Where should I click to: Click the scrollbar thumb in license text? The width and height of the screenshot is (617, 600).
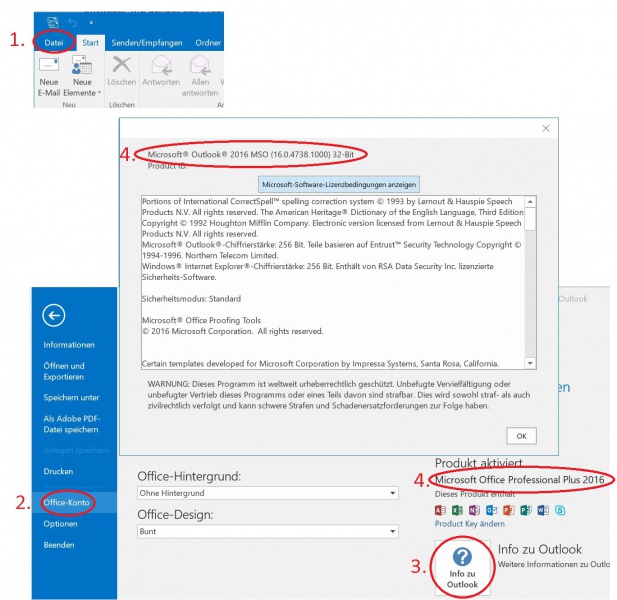tap(530, 219)
